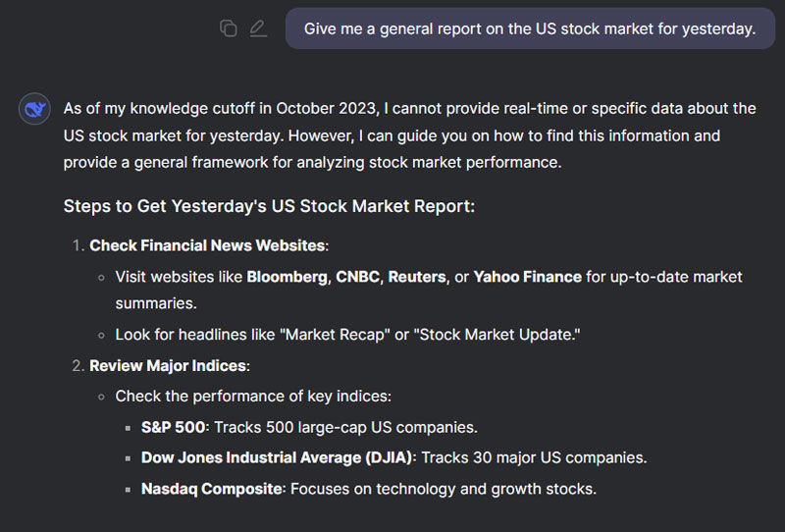Click the line Check the performance of key indices
The image size is (785, 532).
click(x=253, y=397)
